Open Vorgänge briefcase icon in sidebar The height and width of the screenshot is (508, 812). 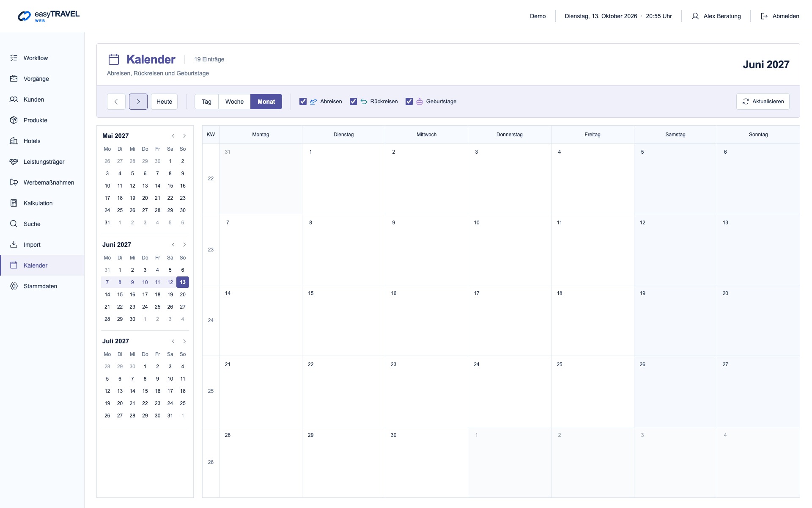tap(14, 79)
